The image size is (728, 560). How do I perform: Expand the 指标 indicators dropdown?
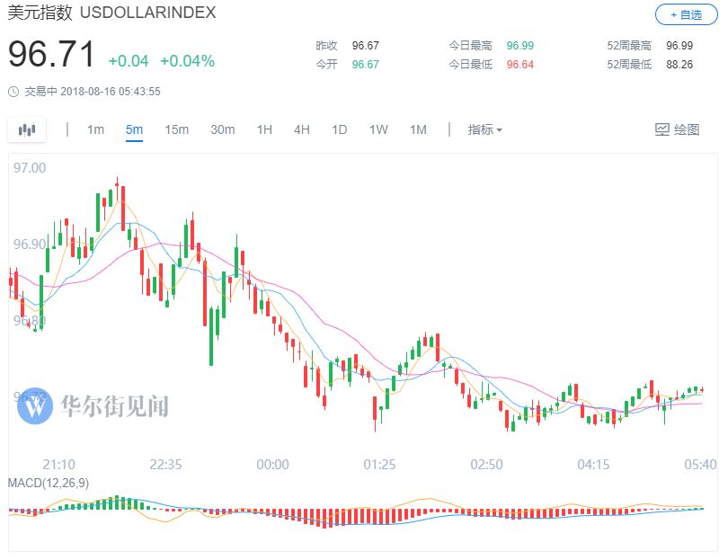pyautogui.click(x=484, y=129)
